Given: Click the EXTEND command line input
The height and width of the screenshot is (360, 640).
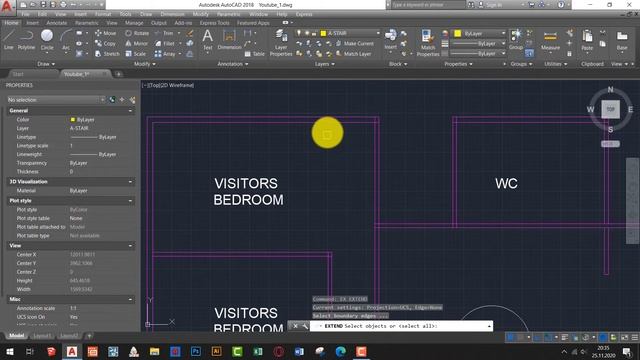Looking at the screenshot, I should point(400,326).
